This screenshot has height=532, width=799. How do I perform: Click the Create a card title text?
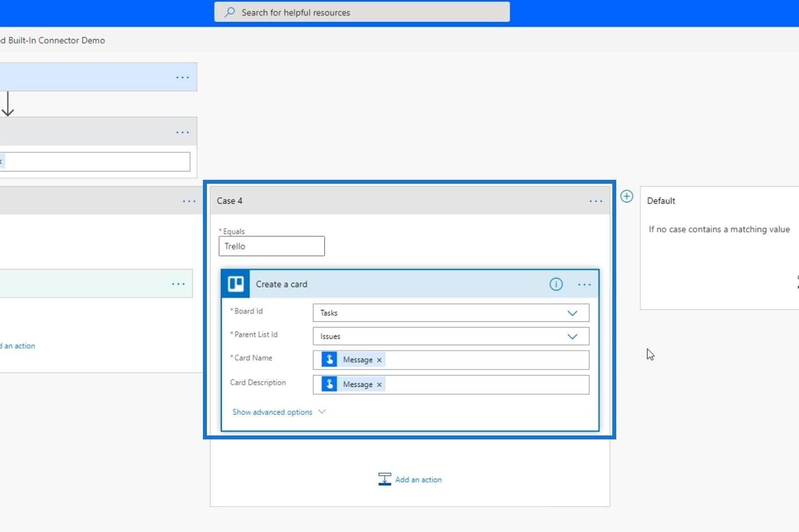(x=282, y=284)
